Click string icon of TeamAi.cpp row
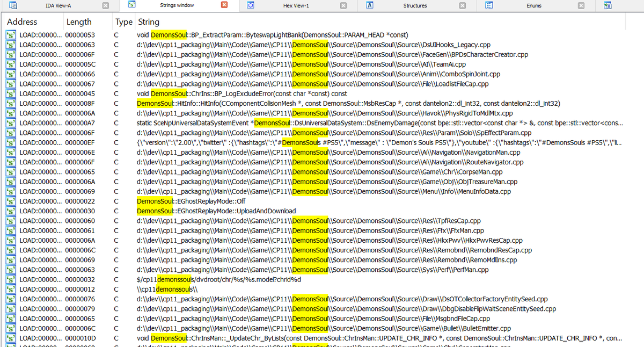The image size is (644, 347). pyautogui.click(x=11, y=64)
